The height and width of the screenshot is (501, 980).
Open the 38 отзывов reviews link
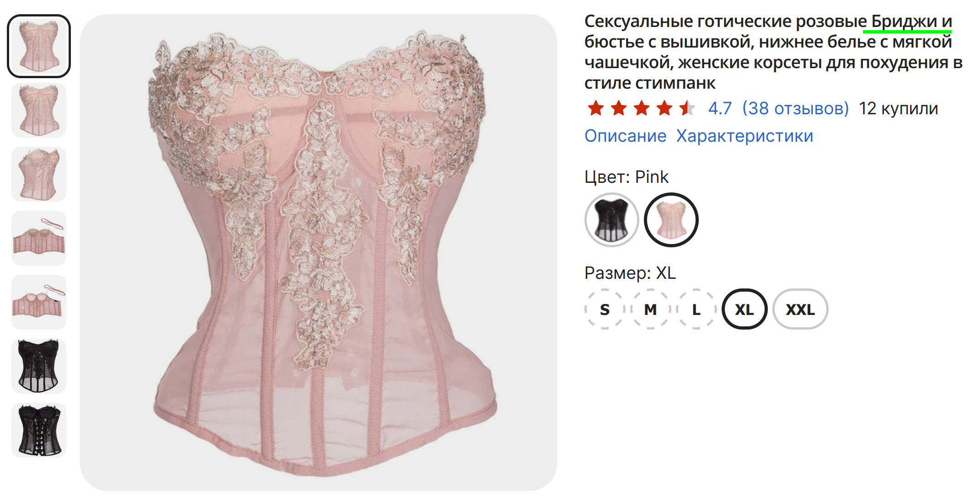795,108
